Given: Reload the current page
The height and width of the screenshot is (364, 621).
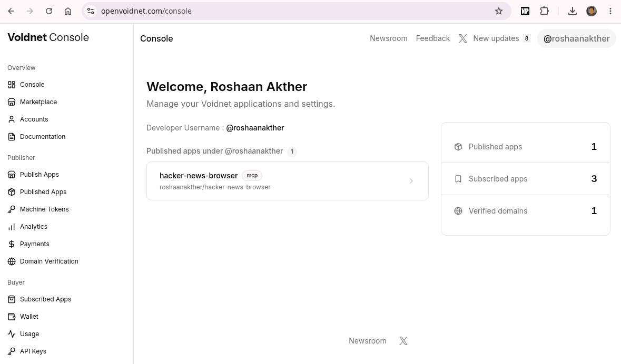Looking at the screenshot, I should [x=49, y=11].
